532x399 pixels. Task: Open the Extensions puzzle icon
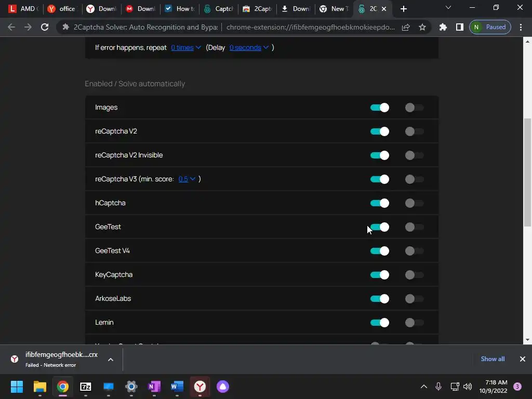443,27
